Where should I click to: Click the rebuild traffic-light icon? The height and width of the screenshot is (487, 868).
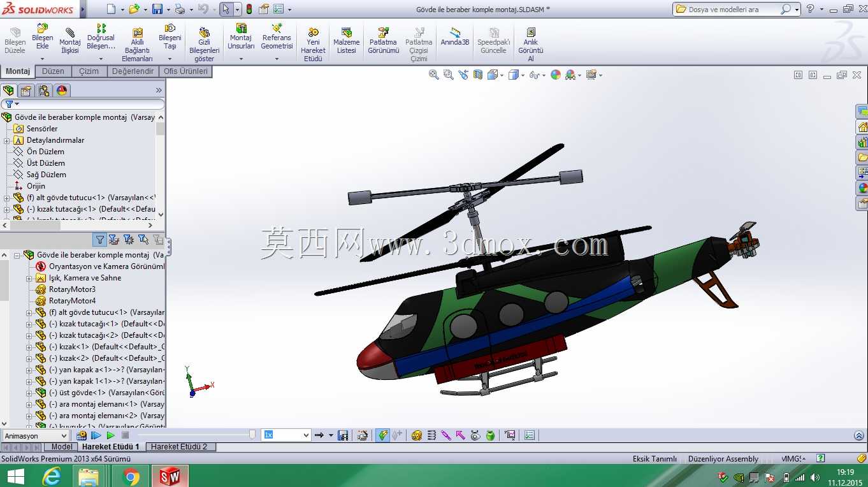[x=249, y=9]
